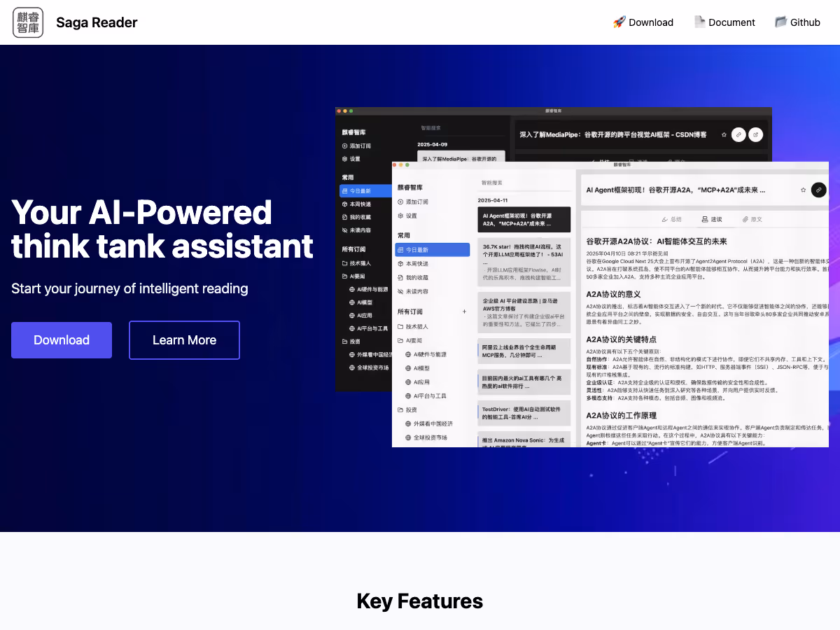Select 全球投资市场 feed in light window
The height and width of the screenshot is (630, 840).
[426, 437]
